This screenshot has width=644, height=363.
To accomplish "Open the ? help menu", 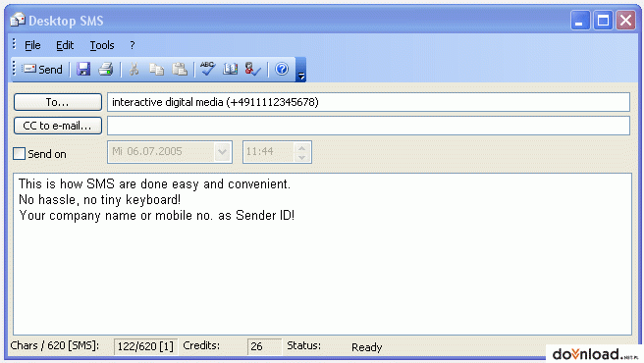I will 133,45.
